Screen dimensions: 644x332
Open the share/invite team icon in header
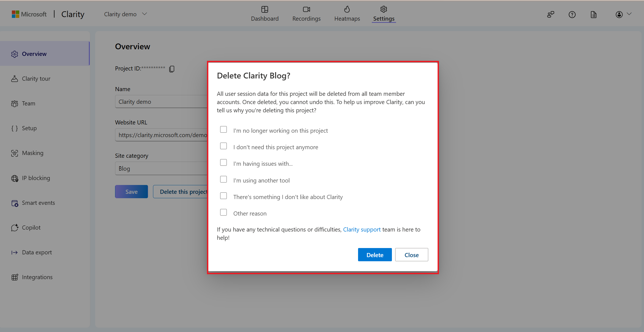click(550, 14)
